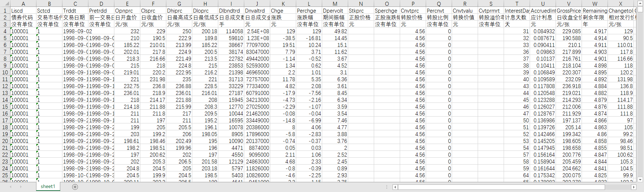Select the Sctcd header cell

(x=49, y=11)
